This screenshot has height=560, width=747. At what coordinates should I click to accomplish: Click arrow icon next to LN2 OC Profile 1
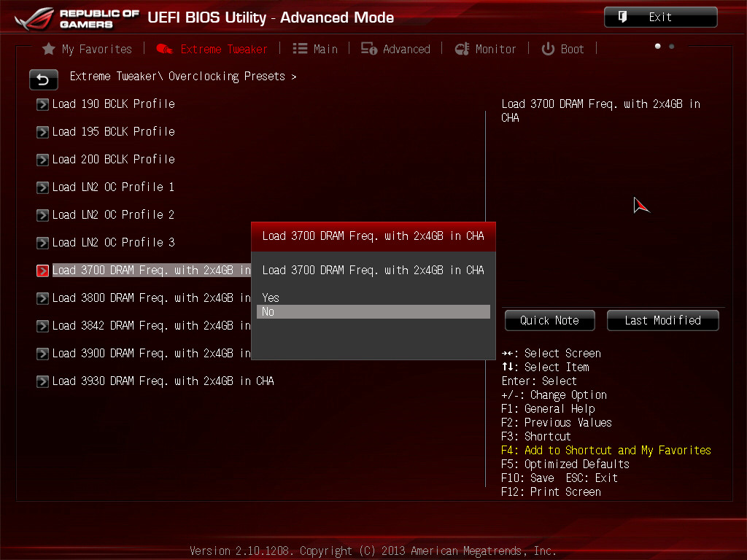pos(43,187)
